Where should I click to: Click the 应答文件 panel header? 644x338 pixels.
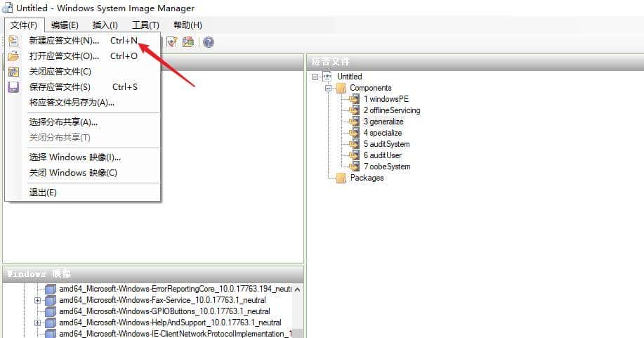point(475,62)
